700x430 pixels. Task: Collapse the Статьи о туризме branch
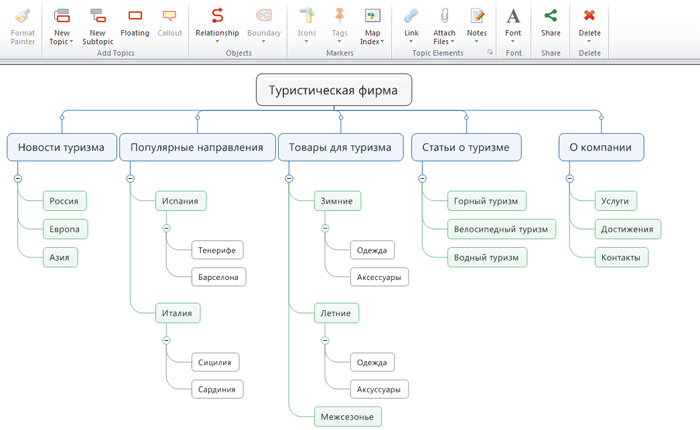(422, 179)
